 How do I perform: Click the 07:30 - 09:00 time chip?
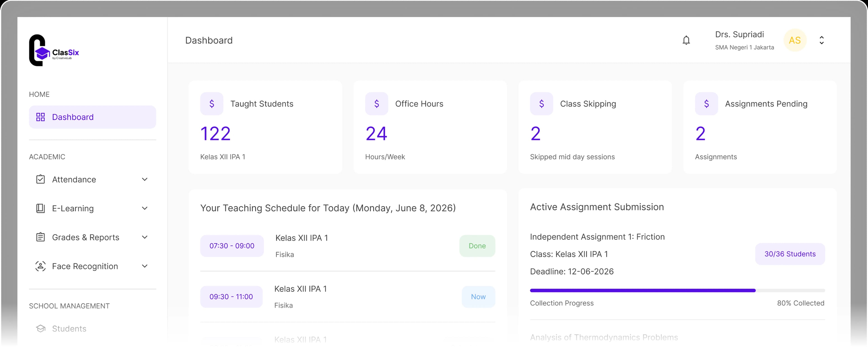tap(232, 246)
